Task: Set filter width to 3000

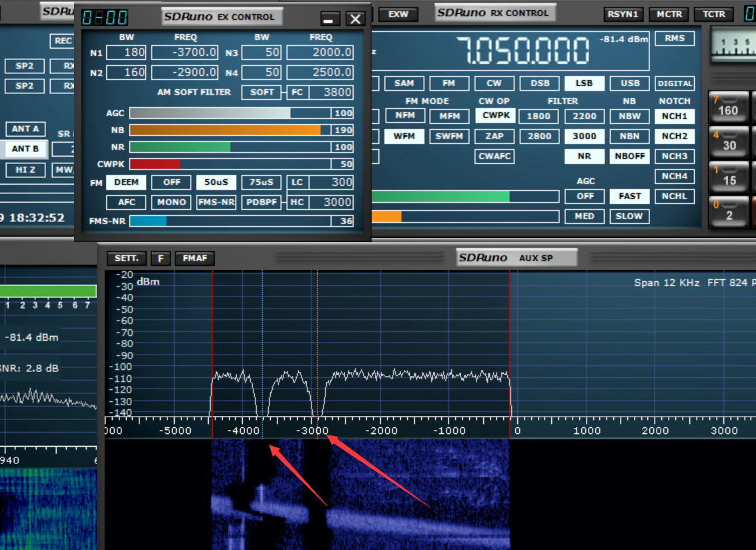Action: [585, 136]
